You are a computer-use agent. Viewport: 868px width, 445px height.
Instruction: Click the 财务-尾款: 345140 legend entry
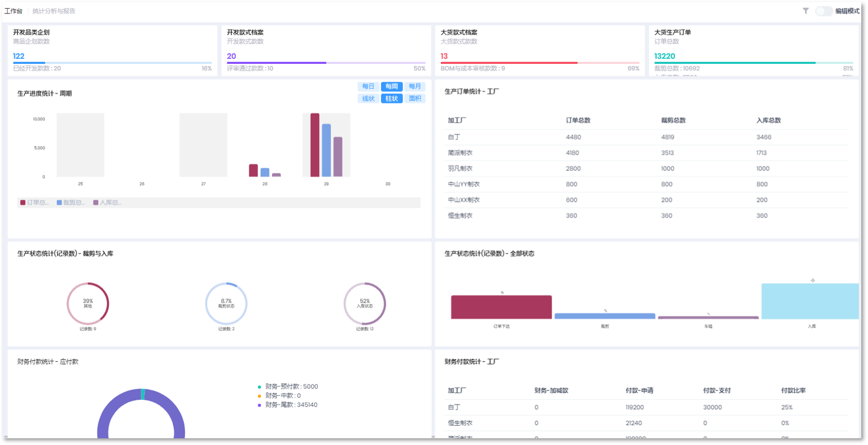[288, 405]
